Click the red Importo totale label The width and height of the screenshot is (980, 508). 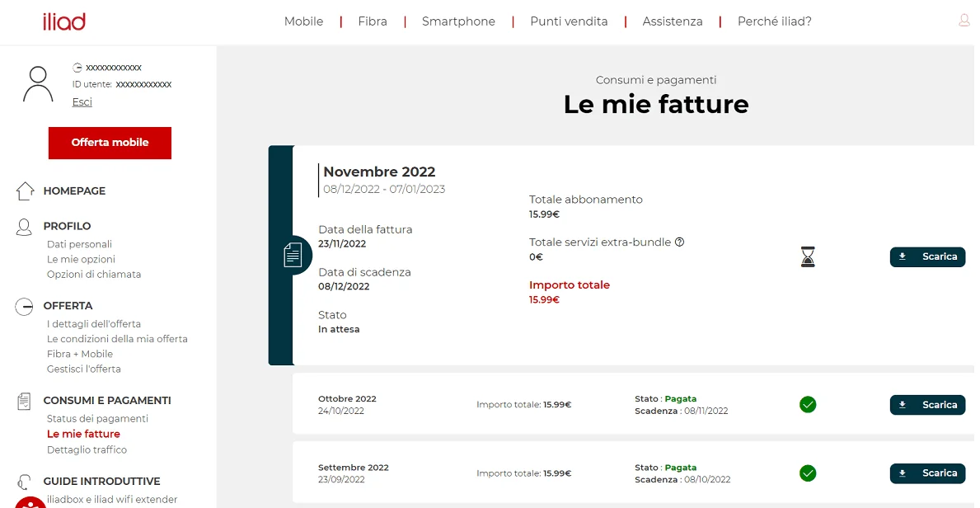pyautogui.click(x=570, y=285)
